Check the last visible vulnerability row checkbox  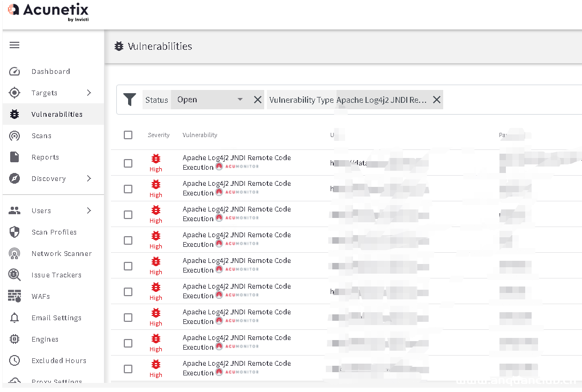pyautogui.click(x=128, y=368)
